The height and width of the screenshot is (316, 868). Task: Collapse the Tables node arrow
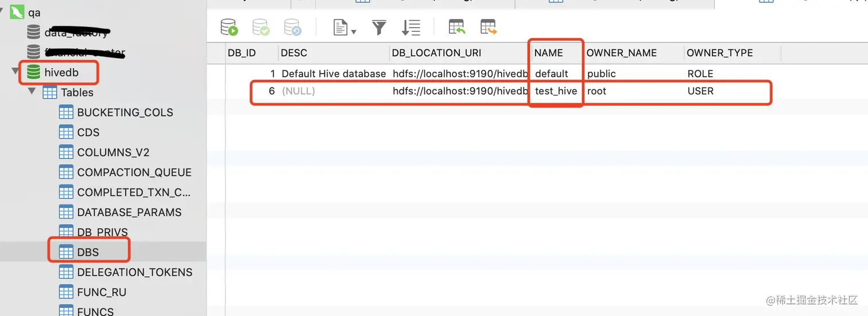(x=32, y=93)
